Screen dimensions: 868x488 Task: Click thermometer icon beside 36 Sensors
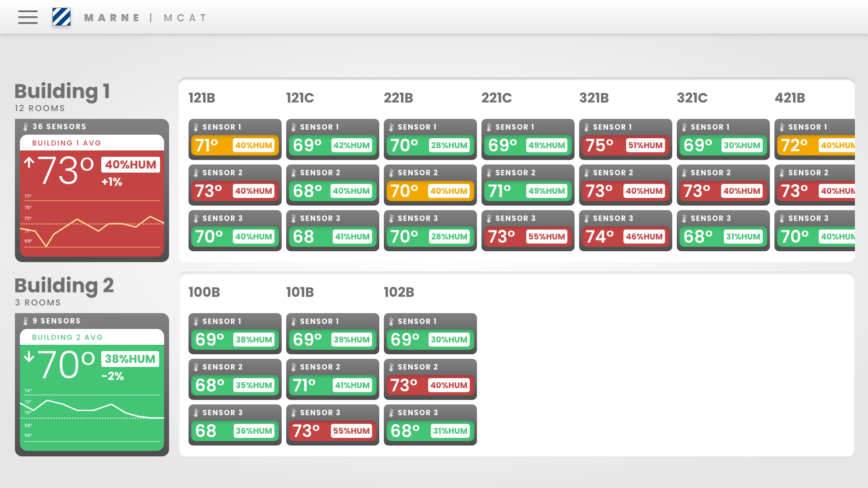tap(26, 127)
